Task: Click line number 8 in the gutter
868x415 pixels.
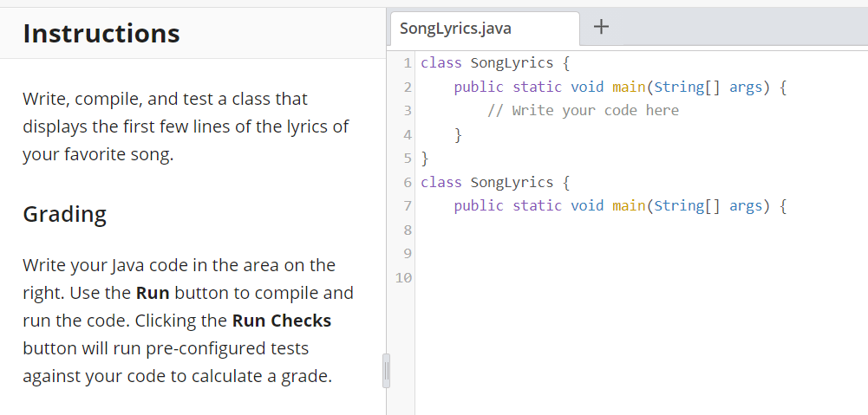Action: coord(408,230)
